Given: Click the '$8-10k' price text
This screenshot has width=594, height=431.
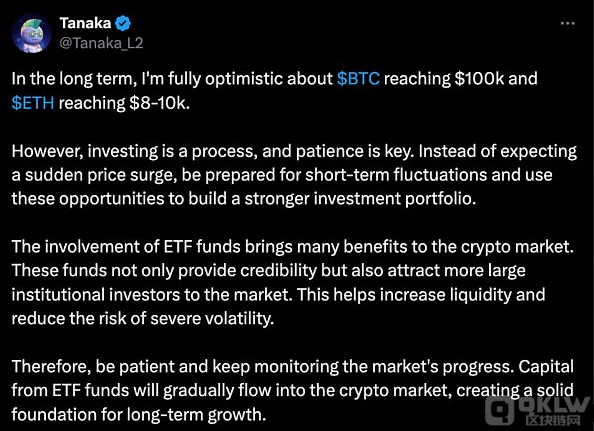Looking at the screenshot, I should 159,103.
